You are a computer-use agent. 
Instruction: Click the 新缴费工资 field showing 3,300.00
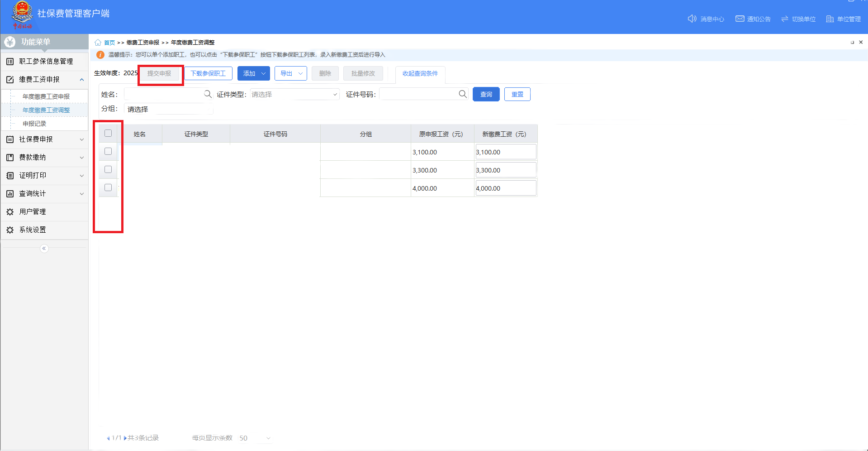click(x=506, y=170)
